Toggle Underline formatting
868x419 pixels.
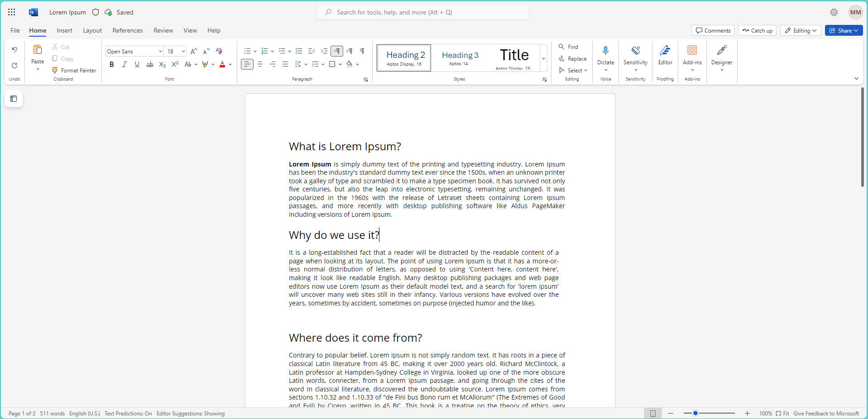click(x=137, y=64)
